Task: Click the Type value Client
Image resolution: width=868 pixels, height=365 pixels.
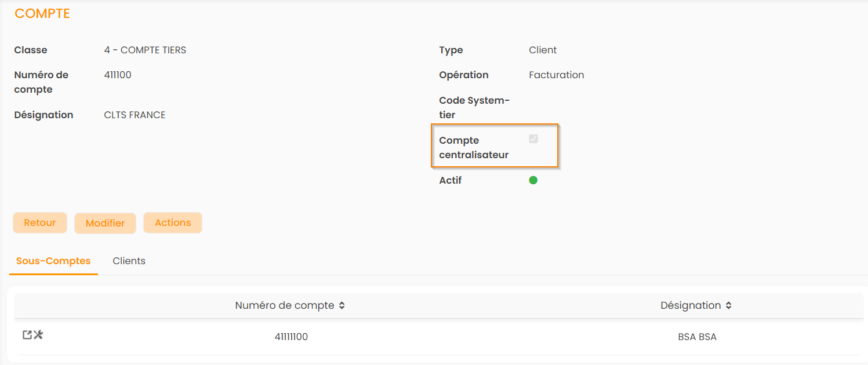Action: tap(543, 50)
